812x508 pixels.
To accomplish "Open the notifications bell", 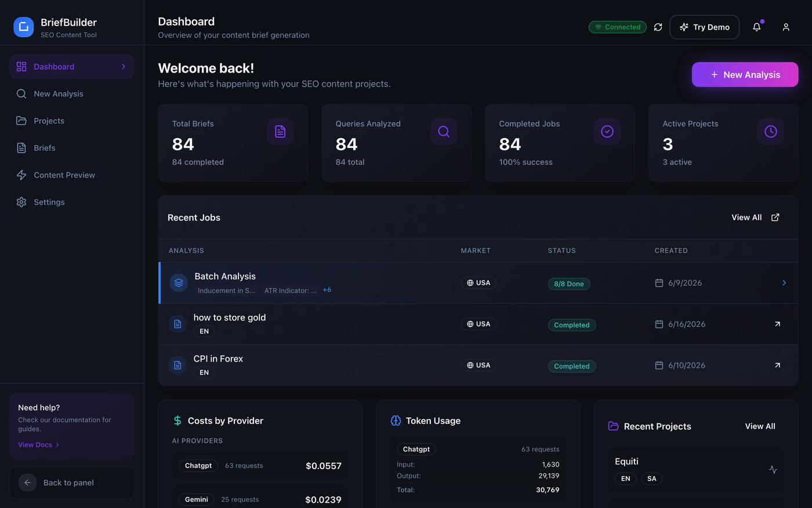I will click(757, 27).
